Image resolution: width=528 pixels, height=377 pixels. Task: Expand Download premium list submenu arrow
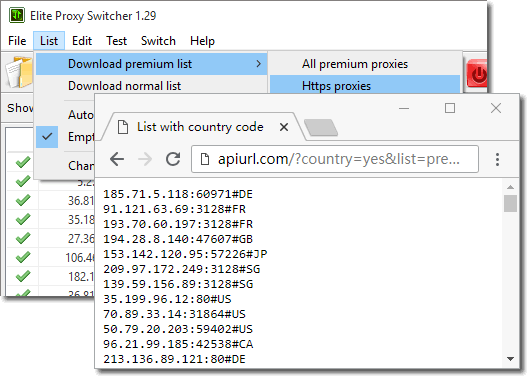[258, 64]
